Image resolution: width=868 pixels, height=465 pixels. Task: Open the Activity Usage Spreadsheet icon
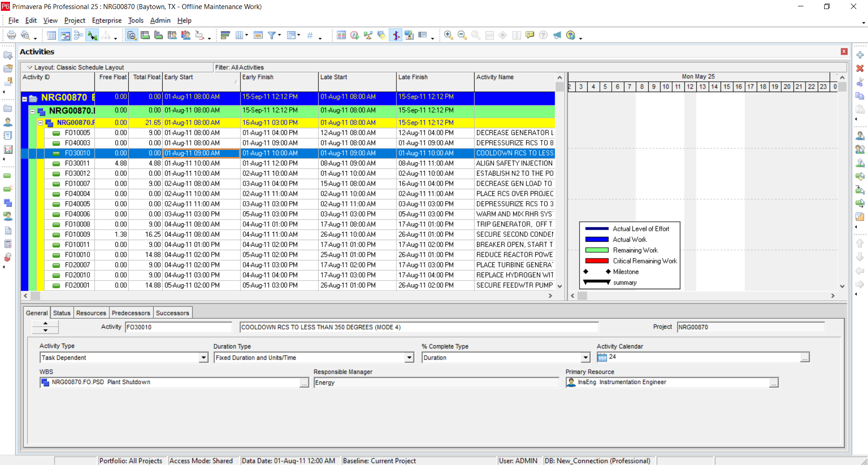(x=145, y=35)
